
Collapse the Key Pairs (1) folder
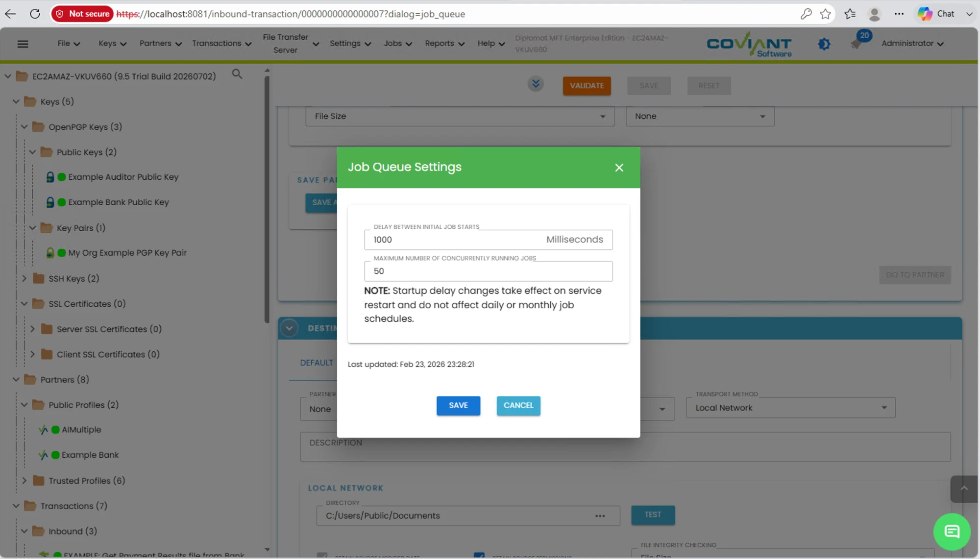pos(32,228)
